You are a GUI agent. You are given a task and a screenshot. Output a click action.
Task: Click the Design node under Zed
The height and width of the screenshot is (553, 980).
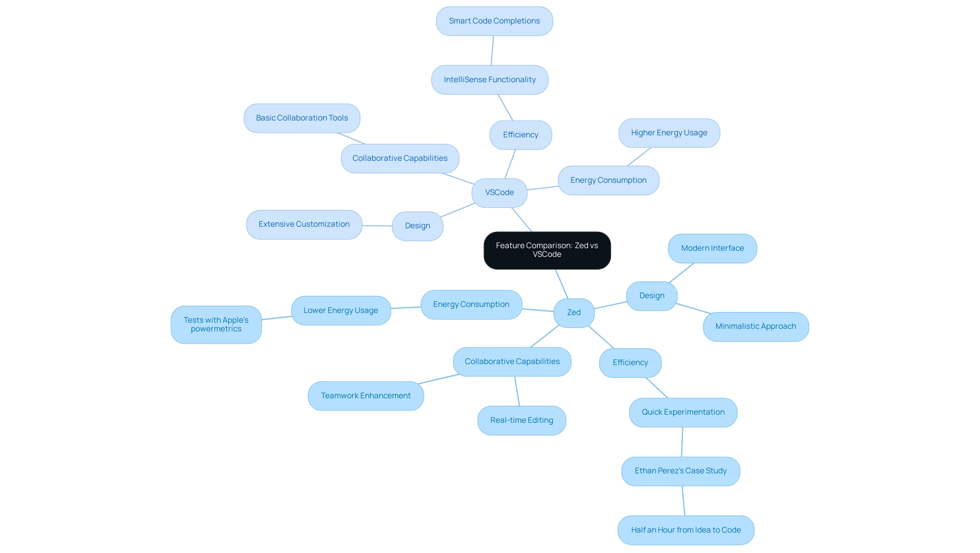pyautogui.click(x=651, y=296)
